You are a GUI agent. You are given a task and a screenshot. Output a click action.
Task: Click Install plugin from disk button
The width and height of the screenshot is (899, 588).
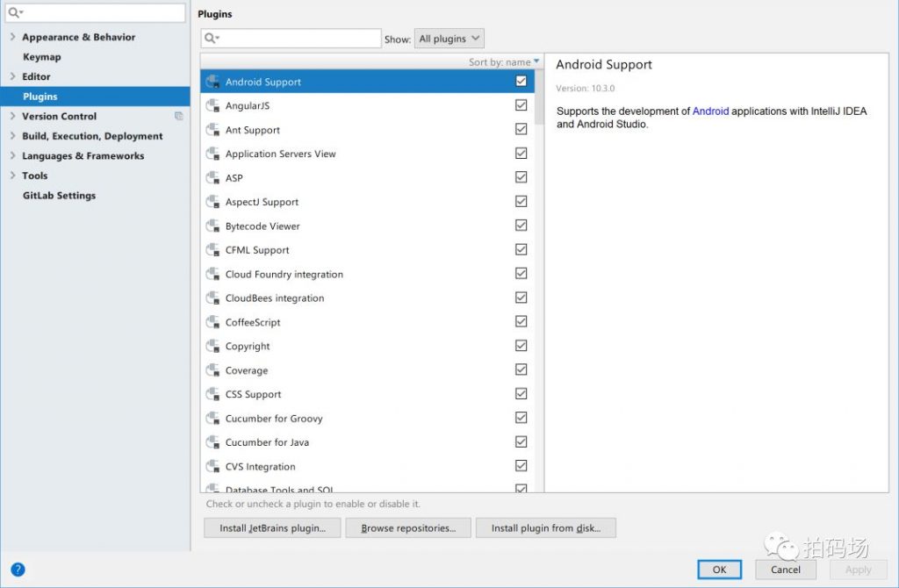click(546, 527)
